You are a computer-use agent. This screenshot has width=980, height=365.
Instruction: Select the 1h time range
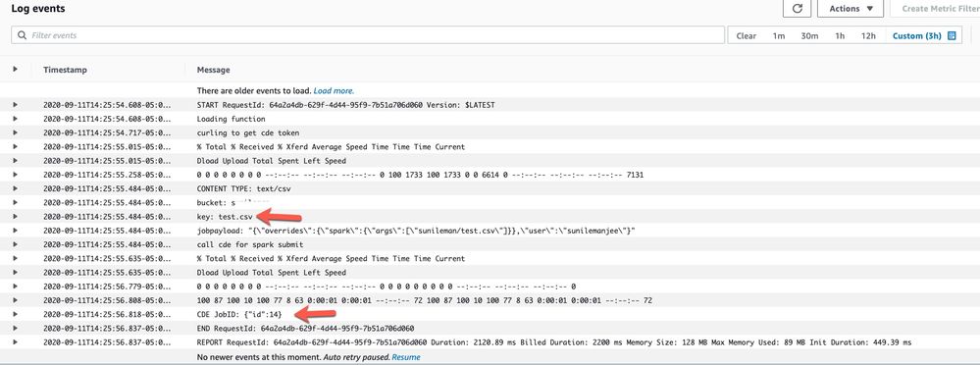(840, 35)
